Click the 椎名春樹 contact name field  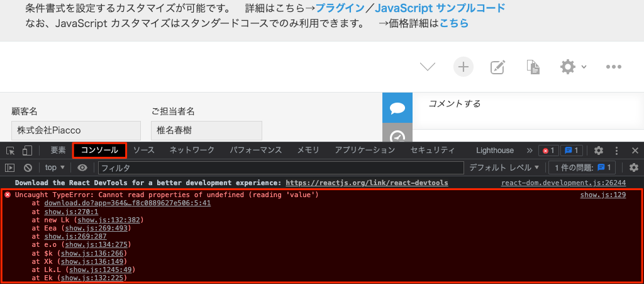click(x=206, y=131)
